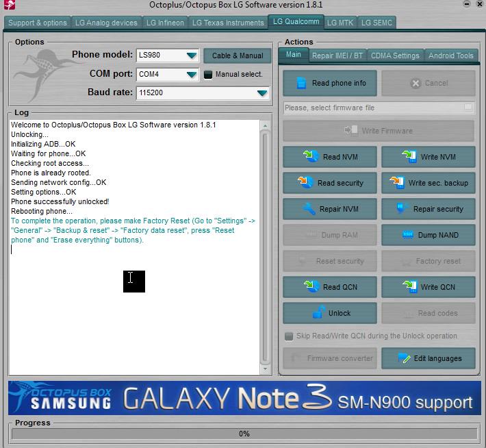Click the Read QCN green arrow icon
The width and height of the screenshot is (486, 448).
(x=311, y=286)
